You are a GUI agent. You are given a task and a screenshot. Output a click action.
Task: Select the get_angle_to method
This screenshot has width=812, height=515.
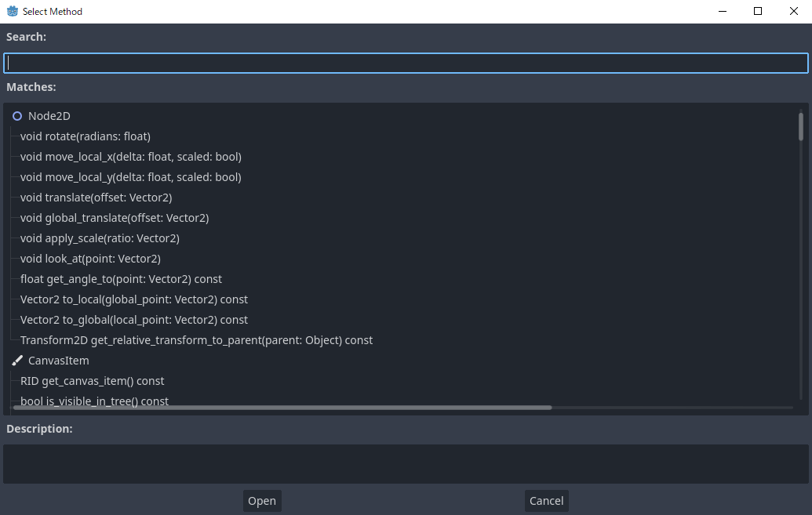coord(121,278)
